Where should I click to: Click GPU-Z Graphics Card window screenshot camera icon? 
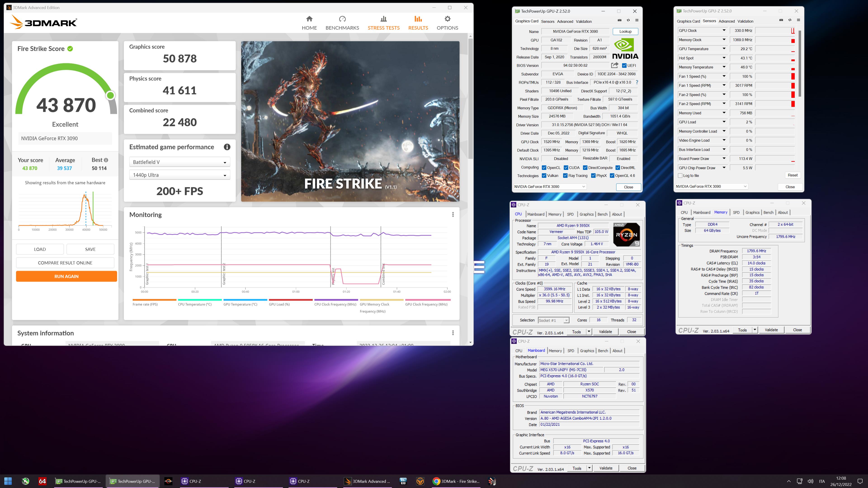point(619,20)
